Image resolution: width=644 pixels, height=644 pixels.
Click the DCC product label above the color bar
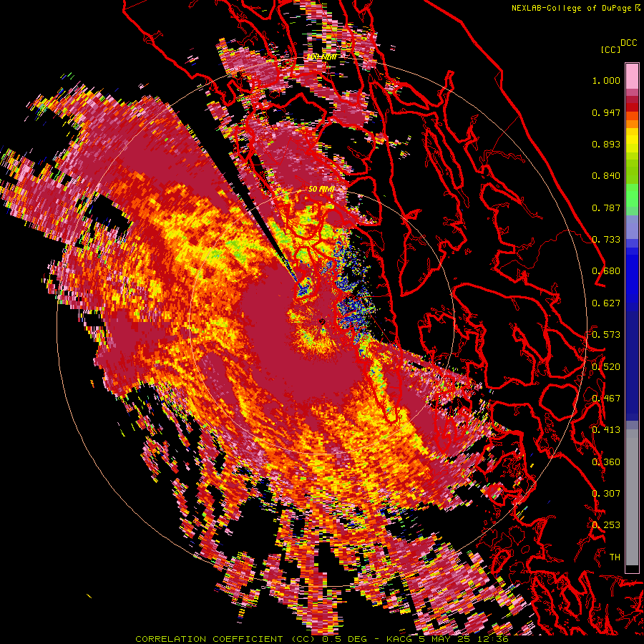[628, 43]
